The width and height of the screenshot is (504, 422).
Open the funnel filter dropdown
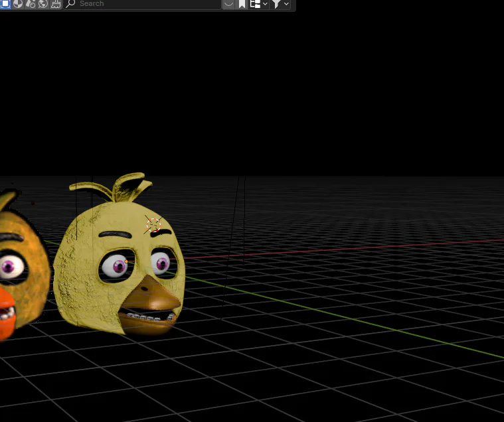point(280,4)
